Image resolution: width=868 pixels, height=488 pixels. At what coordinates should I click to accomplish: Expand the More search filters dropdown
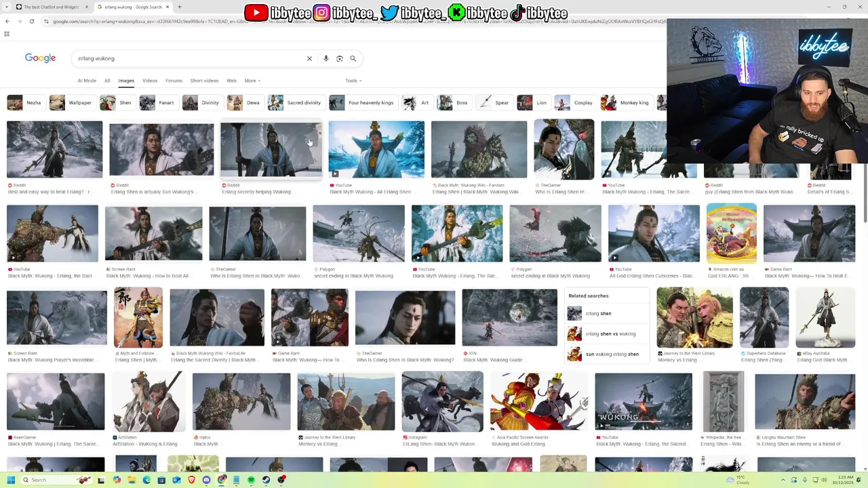pos(252,81)
